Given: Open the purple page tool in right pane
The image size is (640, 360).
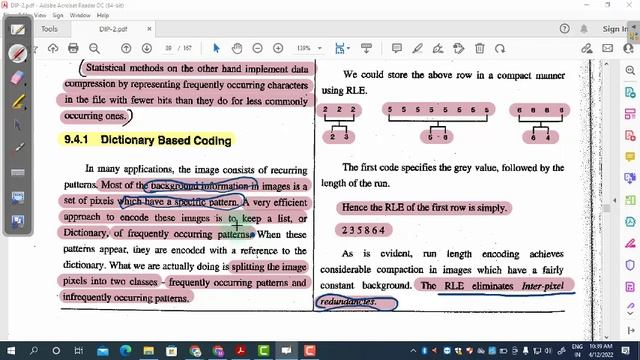Looking at the screenshot, I should (x=630, y=287).
